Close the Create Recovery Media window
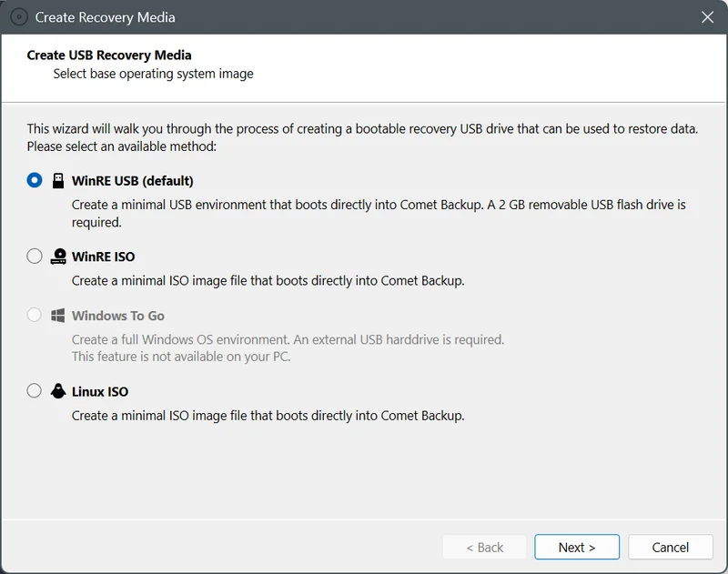Image resolution: width=728 pixels, height=574 pixels. click(707, 17)
